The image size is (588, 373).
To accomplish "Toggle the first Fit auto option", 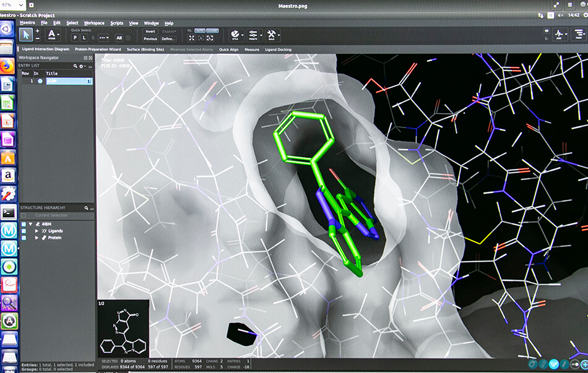I will pyautogui.click(x=200, y=31).
